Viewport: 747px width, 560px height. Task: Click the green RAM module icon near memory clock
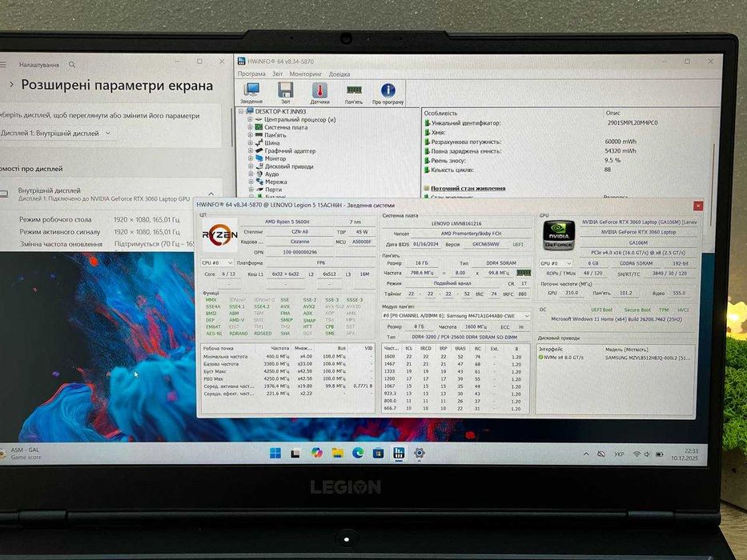524,273
